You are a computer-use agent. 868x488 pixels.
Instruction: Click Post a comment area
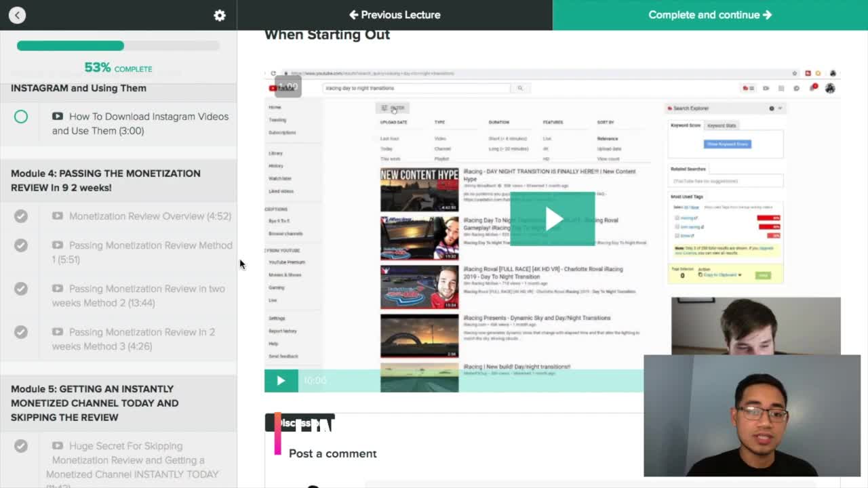332,453
